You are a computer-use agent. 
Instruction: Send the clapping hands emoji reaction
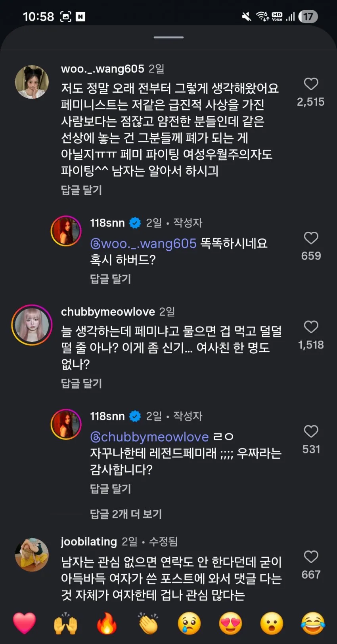coord(148,623)
